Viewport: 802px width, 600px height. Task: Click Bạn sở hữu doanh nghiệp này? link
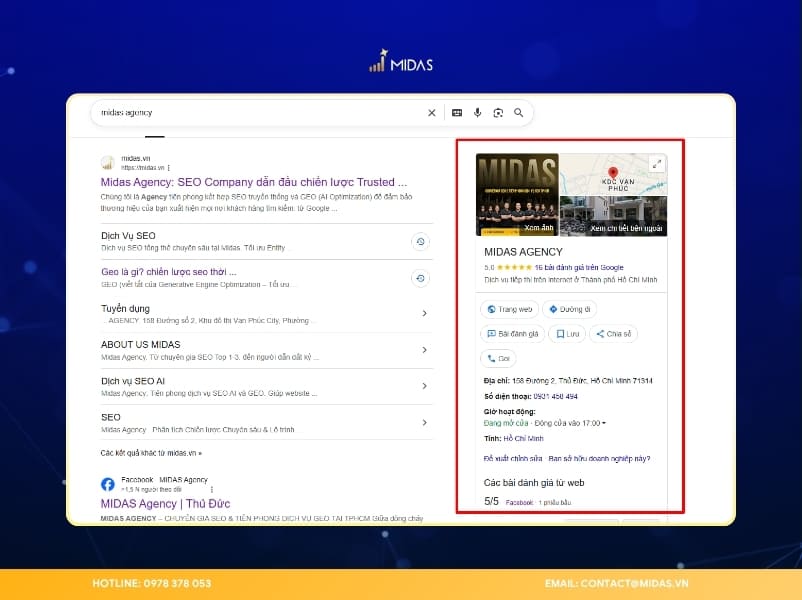[x=599, y=459]
